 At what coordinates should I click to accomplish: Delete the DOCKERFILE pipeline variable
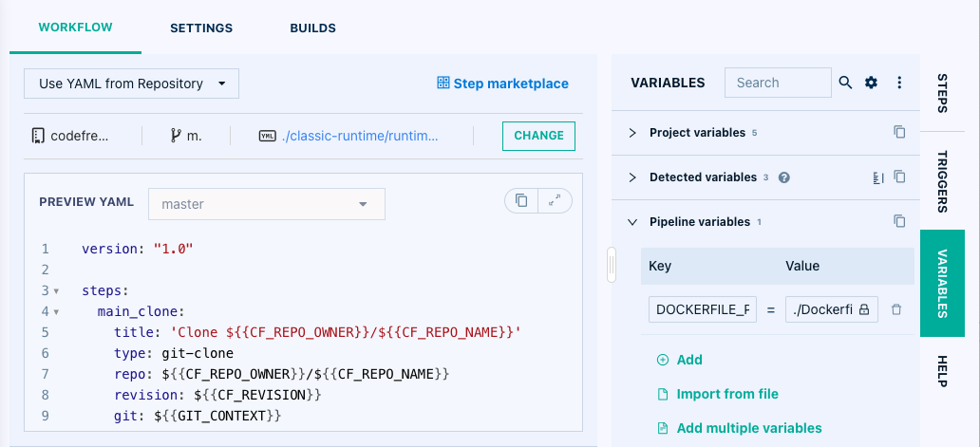[x=896, y=309]
